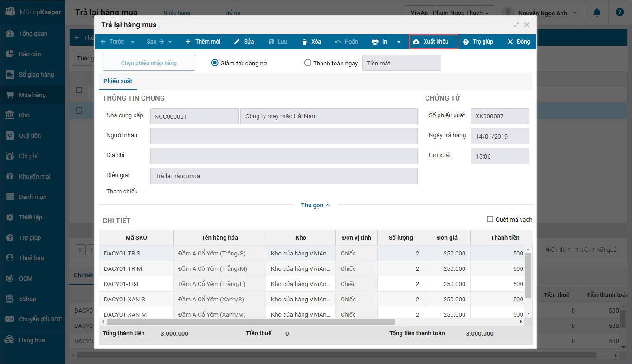Screen dimensions: 632x364
Task: Enable the Quét mã vạch checkbox
Action: coord(490,219)
